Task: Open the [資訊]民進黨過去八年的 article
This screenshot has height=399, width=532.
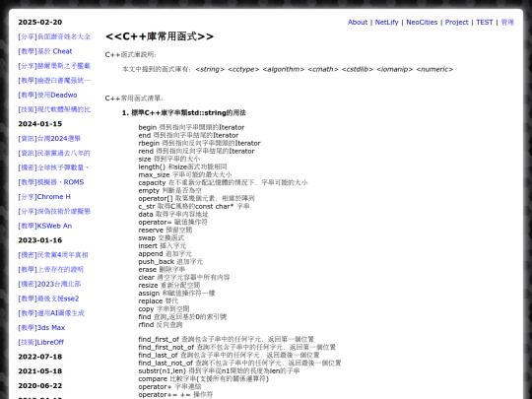Action: [x=54, y=153]
